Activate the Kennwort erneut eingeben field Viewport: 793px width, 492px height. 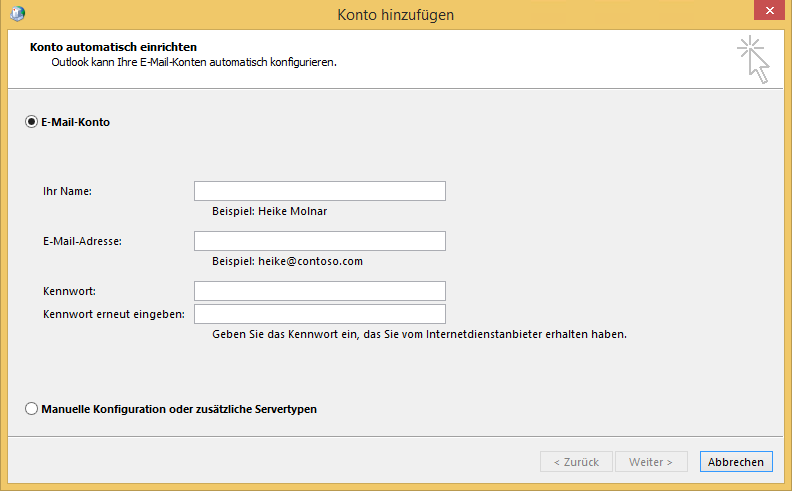pos(319,314)
